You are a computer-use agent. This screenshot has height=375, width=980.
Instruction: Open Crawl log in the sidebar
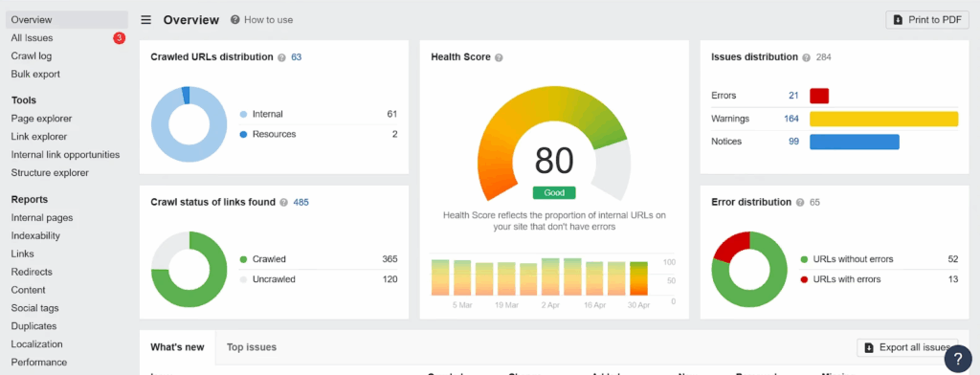[32, 56]
